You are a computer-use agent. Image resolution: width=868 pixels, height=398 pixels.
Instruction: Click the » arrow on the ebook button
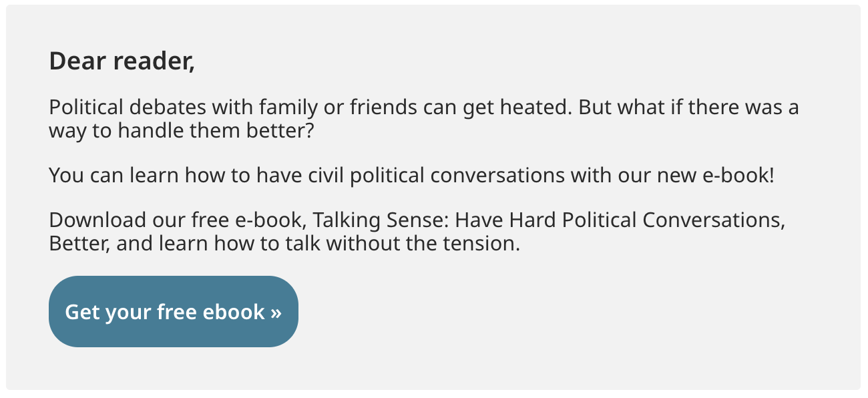[x=276, y=313]
